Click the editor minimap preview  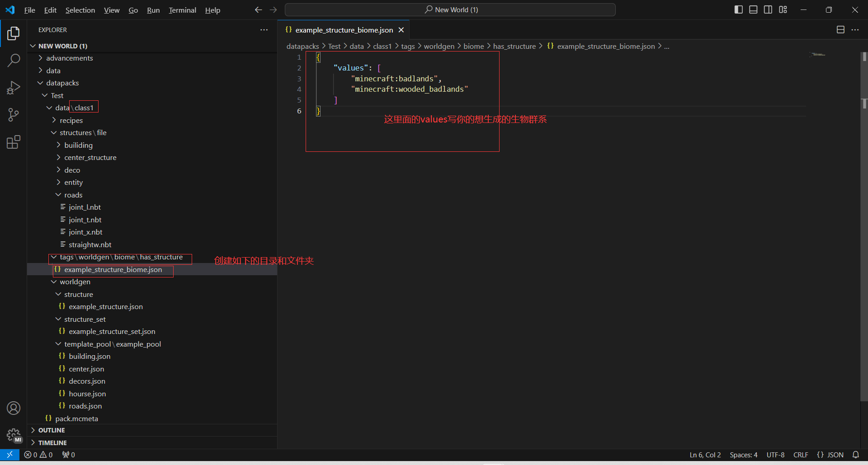pyautogui.click(x=818, y=55)
